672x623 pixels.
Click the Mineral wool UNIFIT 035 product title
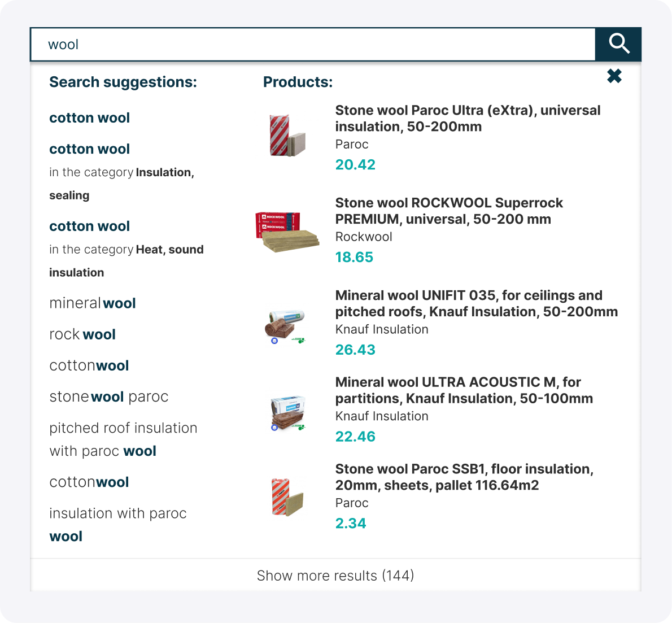[477, 303]
